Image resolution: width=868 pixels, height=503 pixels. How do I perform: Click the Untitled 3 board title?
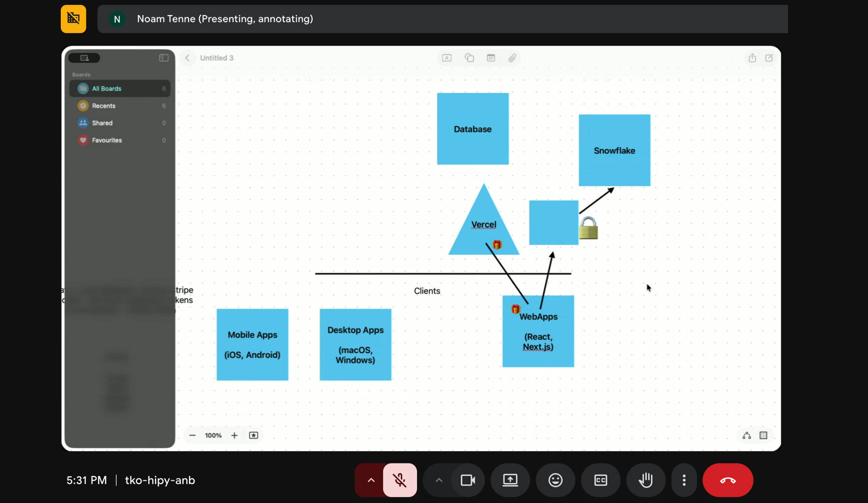point(217,58)
